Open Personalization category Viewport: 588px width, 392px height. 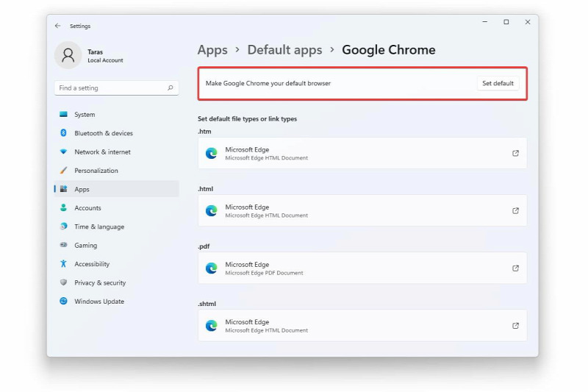tap(117, 171)
